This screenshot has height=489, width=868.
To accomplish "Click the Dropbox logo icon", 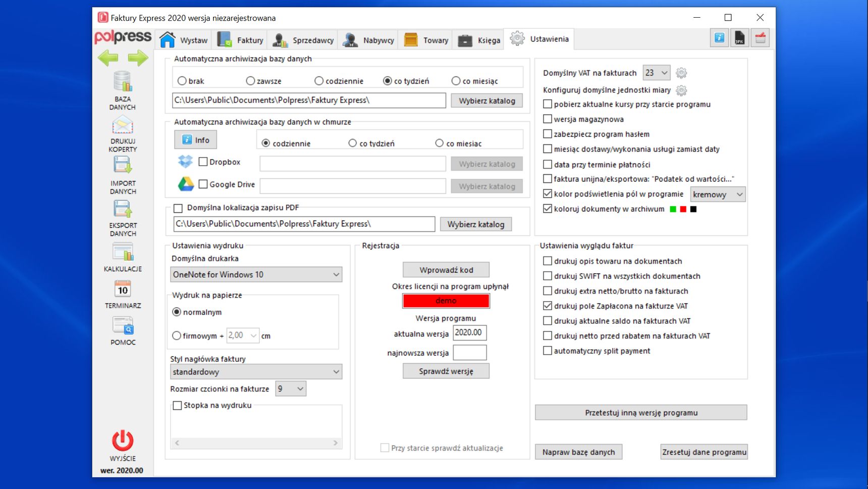I will pos(185,162).
